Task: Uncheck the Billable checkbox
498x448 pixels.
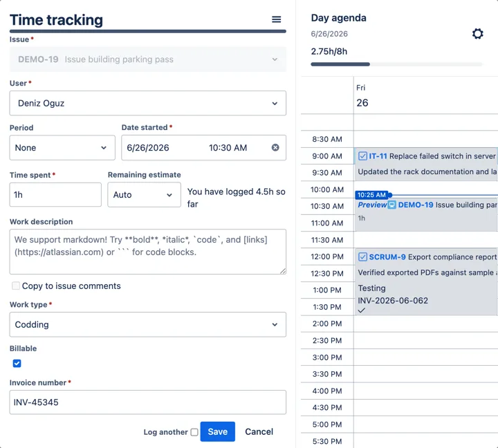Action: point(17,363)
